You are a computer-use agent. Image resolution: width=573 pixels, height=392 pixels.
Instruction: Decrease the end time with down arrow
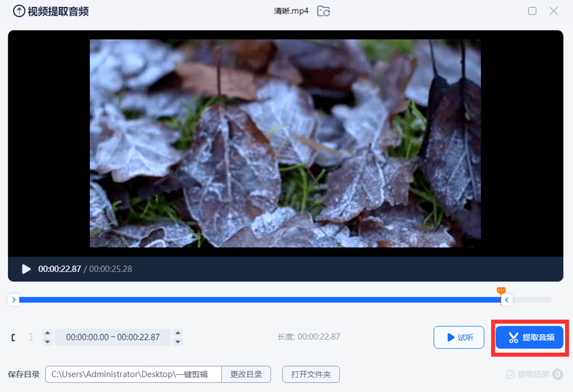(x=178, y=342)
